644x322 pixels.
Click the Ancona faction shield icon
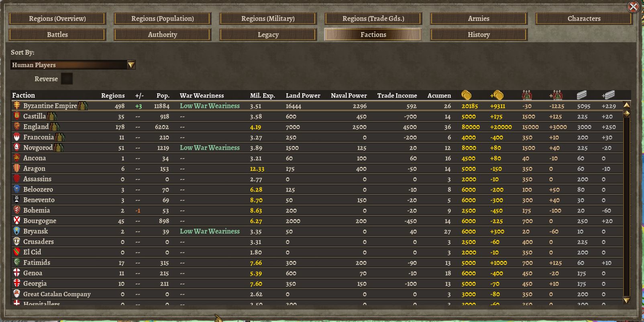pyautogui.click(x=17, y=158)
